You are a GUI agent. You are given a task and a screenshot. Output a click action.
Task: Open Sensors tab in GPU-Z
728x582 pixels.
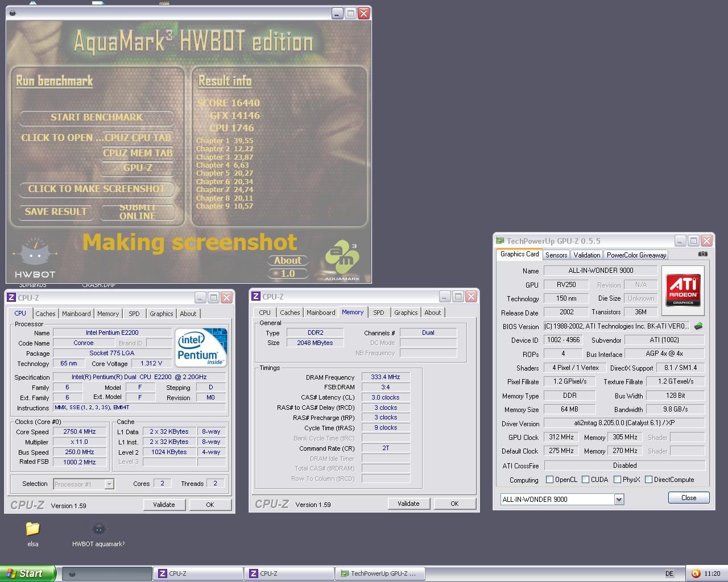[556, 255]
